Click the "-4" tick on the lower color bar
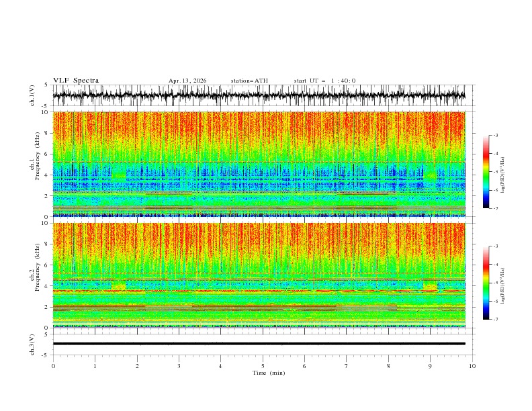Image resolution: width=532 pixels, height=411 pixels. coord(496,265)
